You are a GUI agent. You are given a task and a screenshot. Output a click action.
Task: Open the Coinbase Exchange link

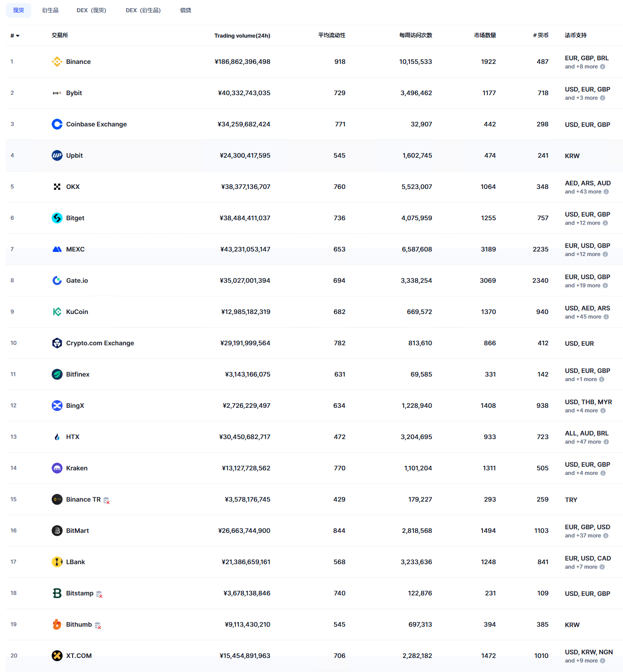[x=97, y=124]
